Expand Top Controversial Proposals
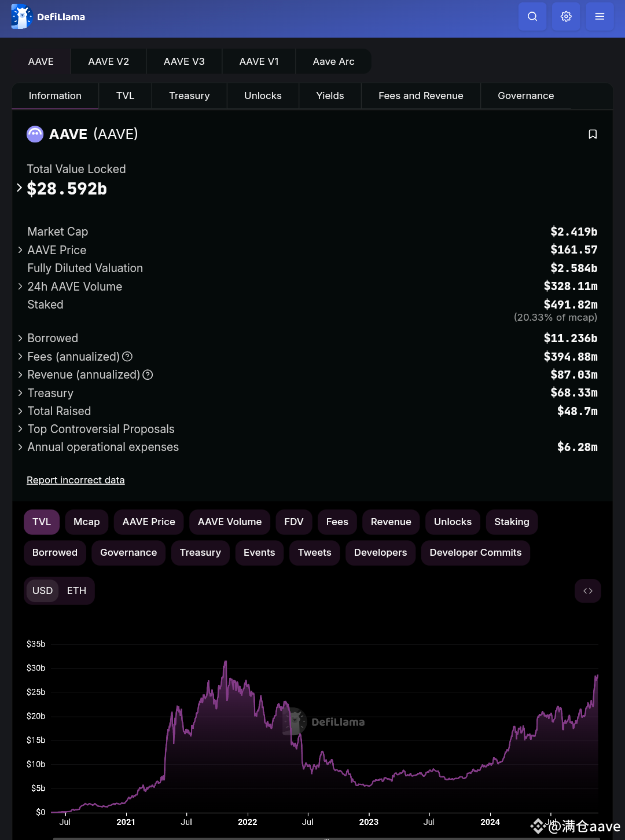 [x=19, y=429]
